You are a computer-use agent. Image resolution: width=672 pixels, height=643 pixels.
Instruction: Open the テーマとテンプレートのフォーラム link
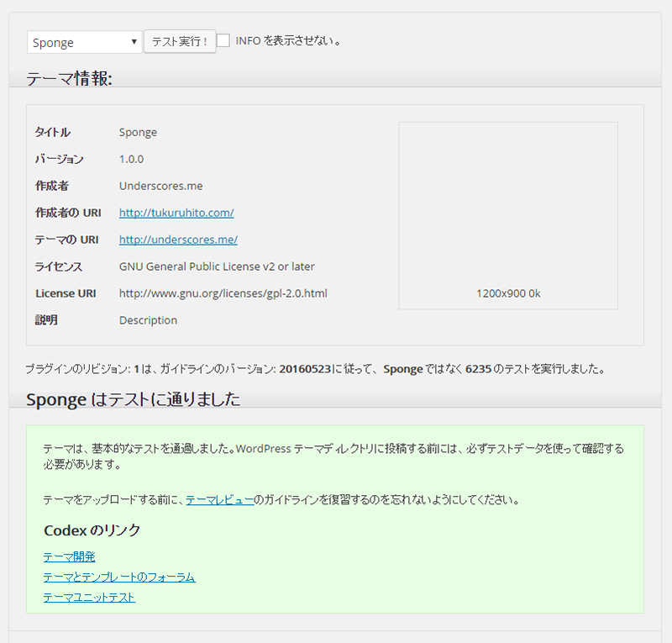(x=119, y=577)
